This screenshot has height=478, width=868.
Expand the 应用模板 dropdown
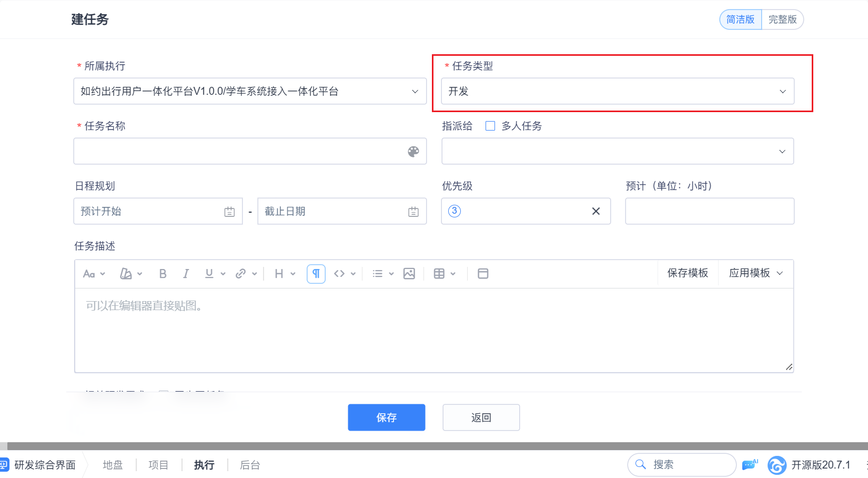click(x=756, y=273)
